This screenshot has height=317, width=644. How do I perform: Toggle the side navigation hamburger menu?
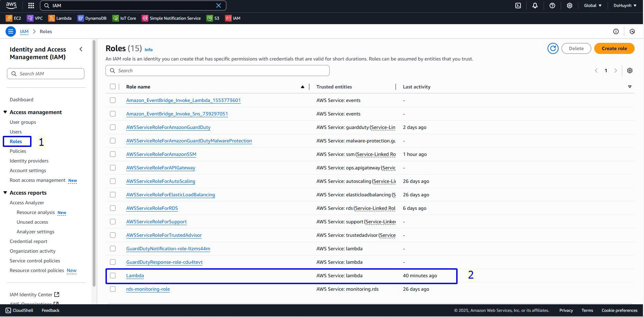tap(11, 31)
